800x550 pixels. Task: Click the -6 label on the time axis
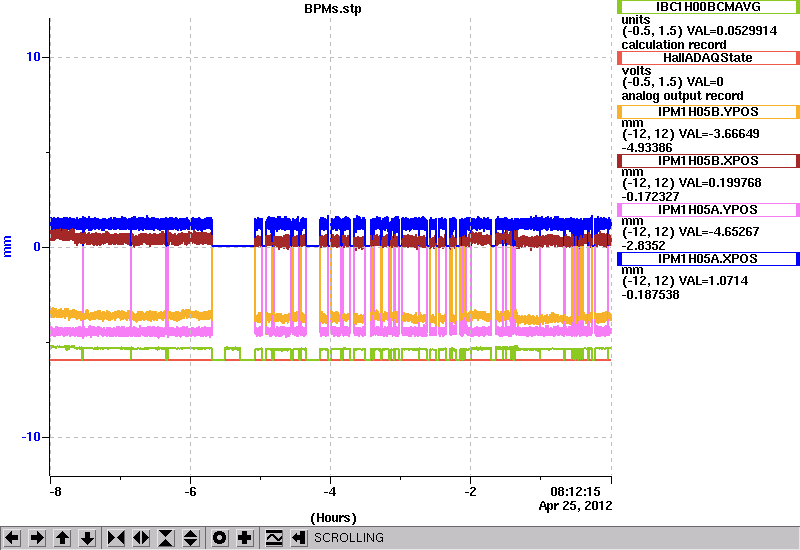[190, 492]
